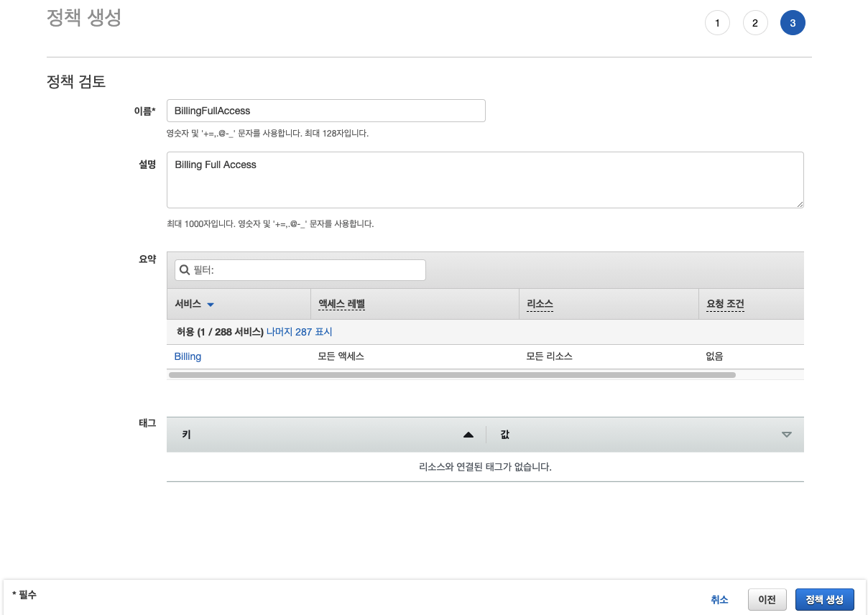Click the description textarea Billing Full Access
The width and height of the screenshot is (868, 615).
(485, 180)
